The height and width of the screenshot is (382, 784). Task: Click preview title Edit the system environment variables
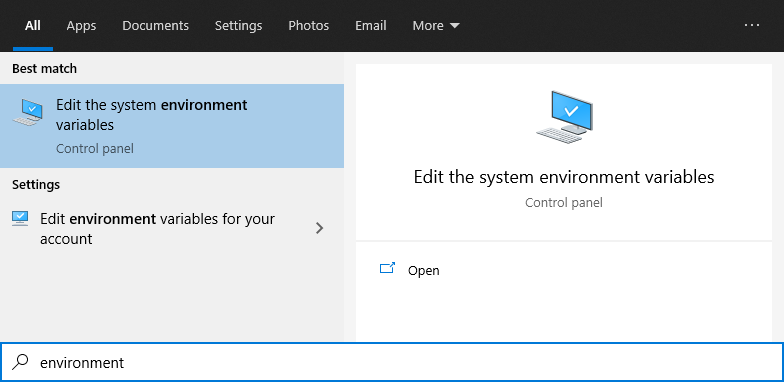(x=564, y=177)
